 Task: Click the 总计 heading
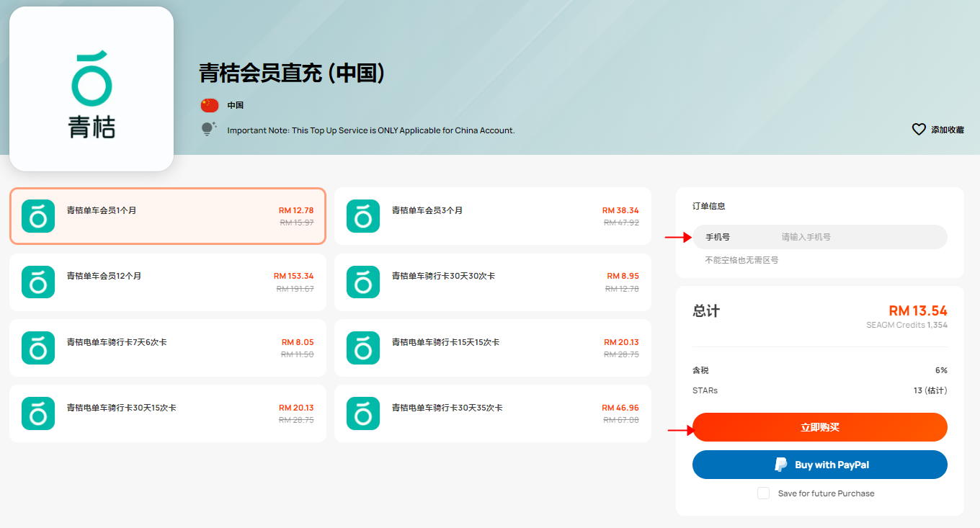pos(706,311)
